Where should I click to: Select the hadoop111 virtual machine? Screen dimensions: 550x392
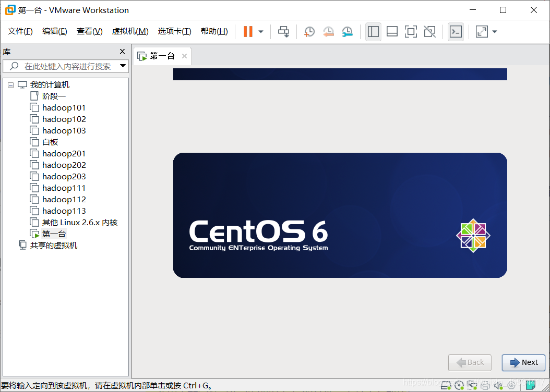(64, 188)
